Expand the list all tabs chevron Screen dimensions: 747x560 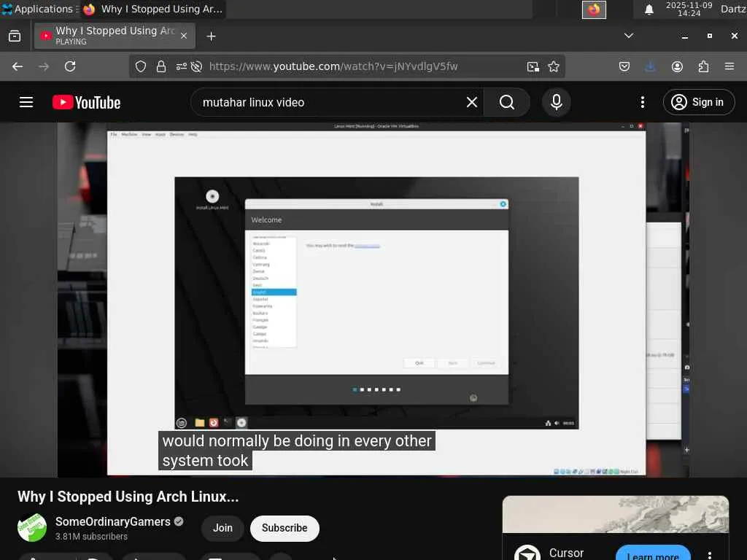click(x=629, y=36)
